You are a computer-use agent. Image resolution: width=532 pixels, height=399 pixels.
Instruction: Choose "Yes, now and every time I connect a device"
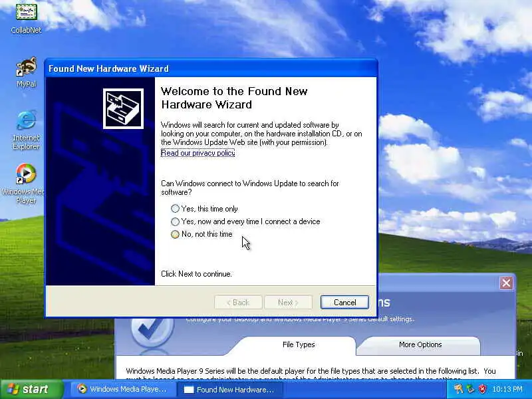[x=245, y=221]
